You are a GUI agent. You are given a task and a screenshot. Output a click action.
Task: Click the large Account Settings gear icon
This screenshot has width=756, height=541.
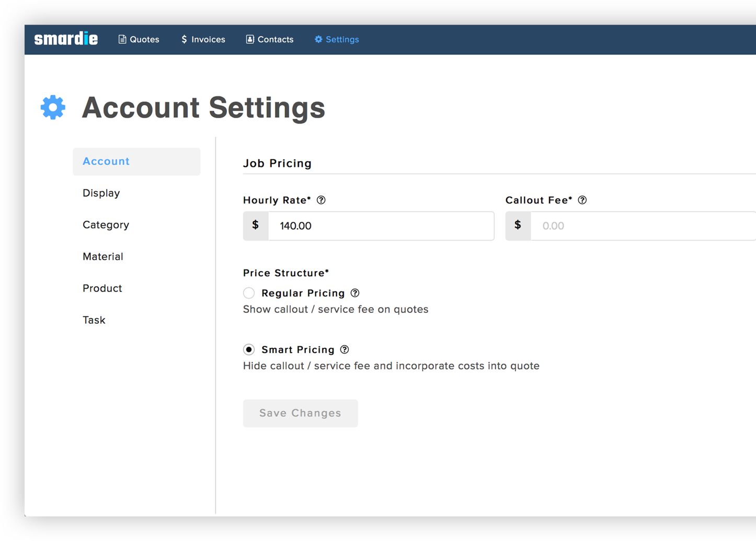(53, 107)
